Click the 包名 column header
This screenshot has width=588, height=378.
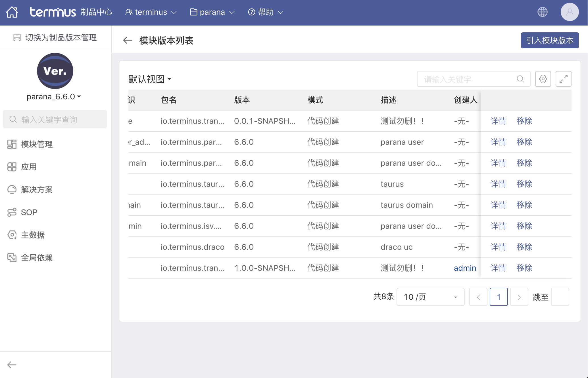point(169,100)
